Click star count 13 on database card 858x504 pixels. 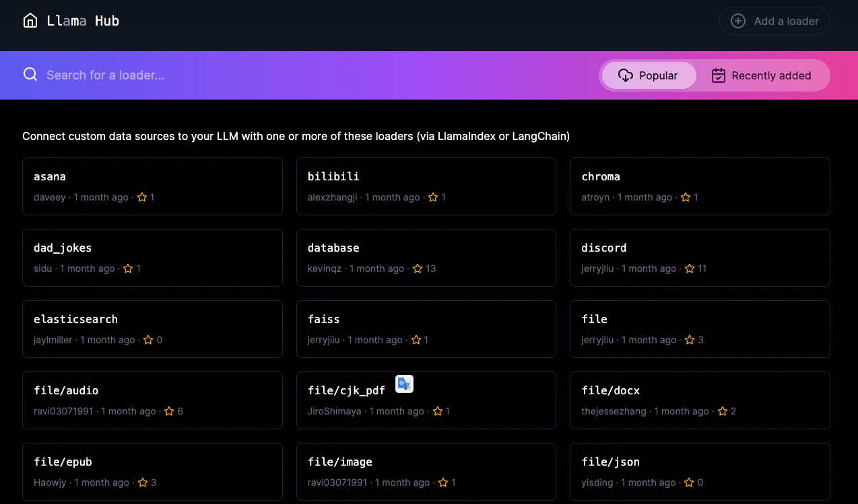431,268
